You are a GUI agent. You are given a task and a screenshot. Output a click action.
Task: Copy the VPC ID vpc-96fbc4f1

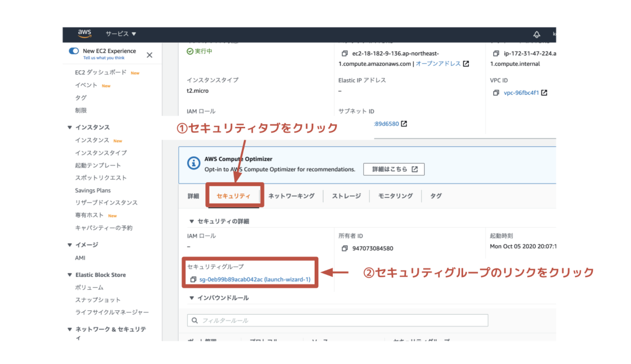pyautogui.click(x=496, y=93)
